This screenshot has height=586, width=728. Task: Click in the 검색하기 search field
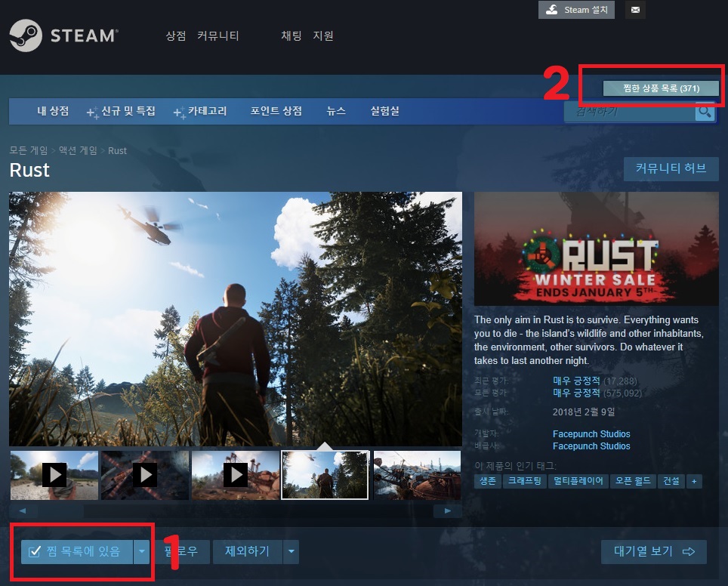pyautogui.click(x=630, y=112)
